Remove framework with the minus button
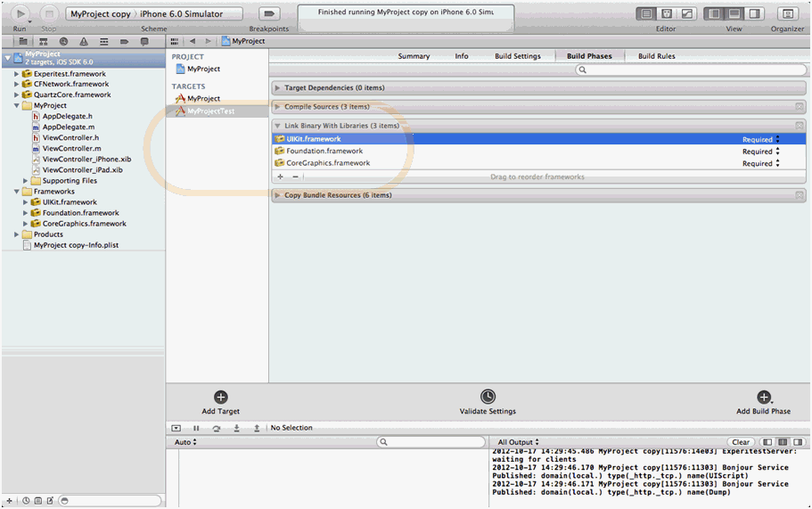Viewport: 812px width, 509px height. click(295, 177)
